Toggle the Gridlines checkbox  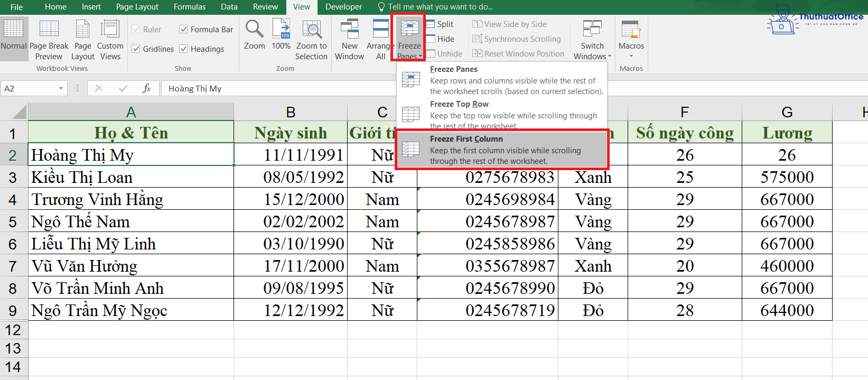pyautogui.click(x=136, y=49)
